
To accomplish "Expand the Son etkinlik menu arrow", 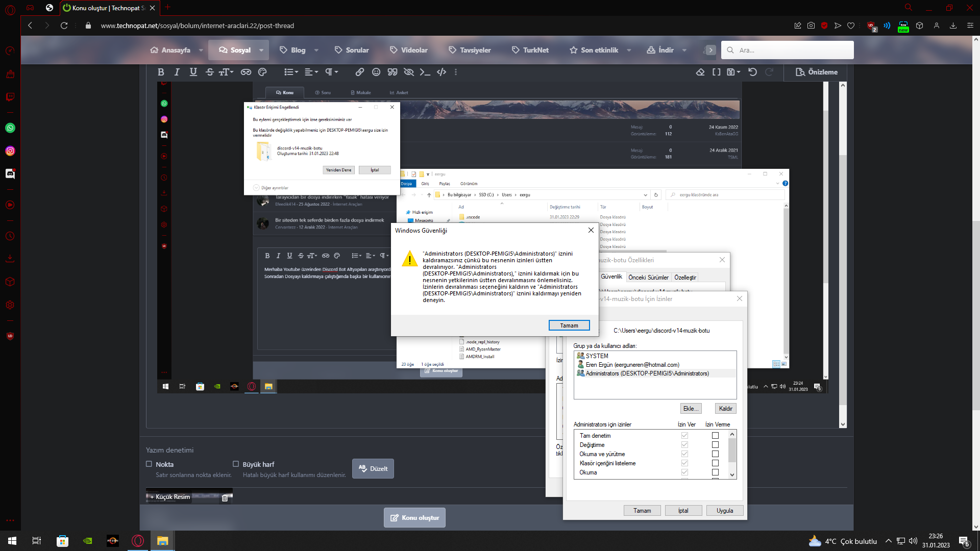I will pos(629,50).
